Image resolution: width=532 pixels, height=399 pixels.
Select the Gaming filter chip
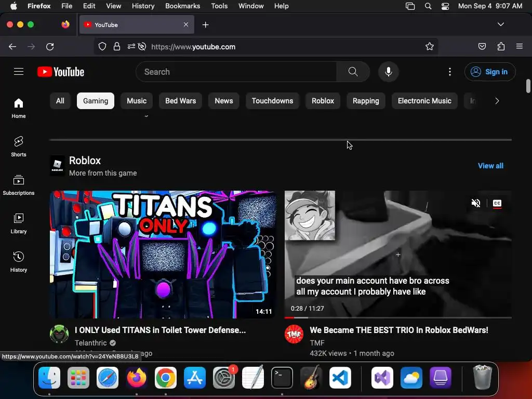coord(96,101)
